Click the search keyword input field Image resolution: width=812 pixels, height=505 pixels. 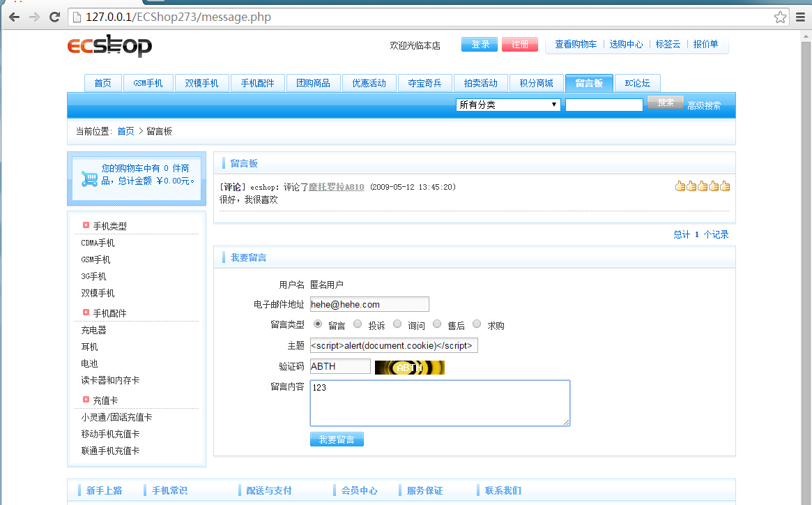tap(604, 105)
